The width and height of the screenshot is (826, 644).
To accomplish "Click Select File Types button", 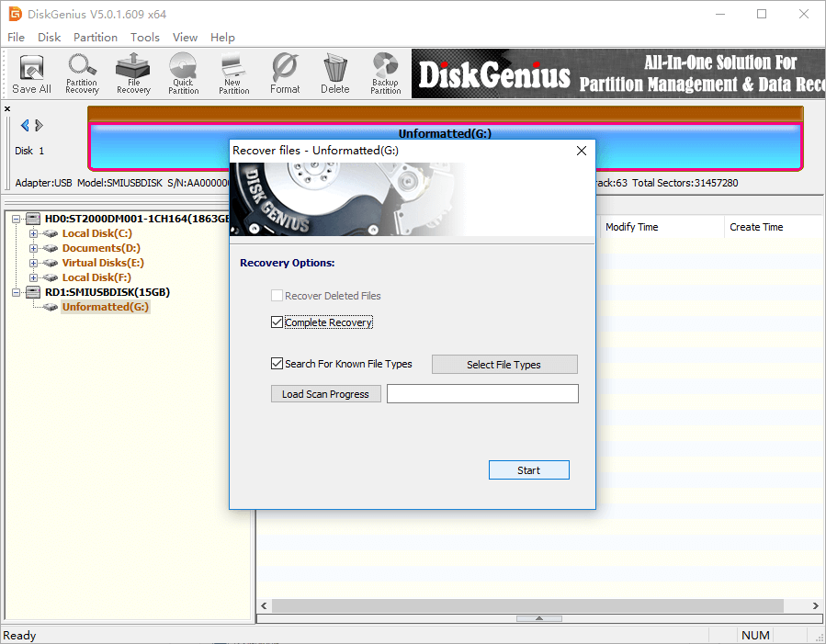I will point(504,365).
